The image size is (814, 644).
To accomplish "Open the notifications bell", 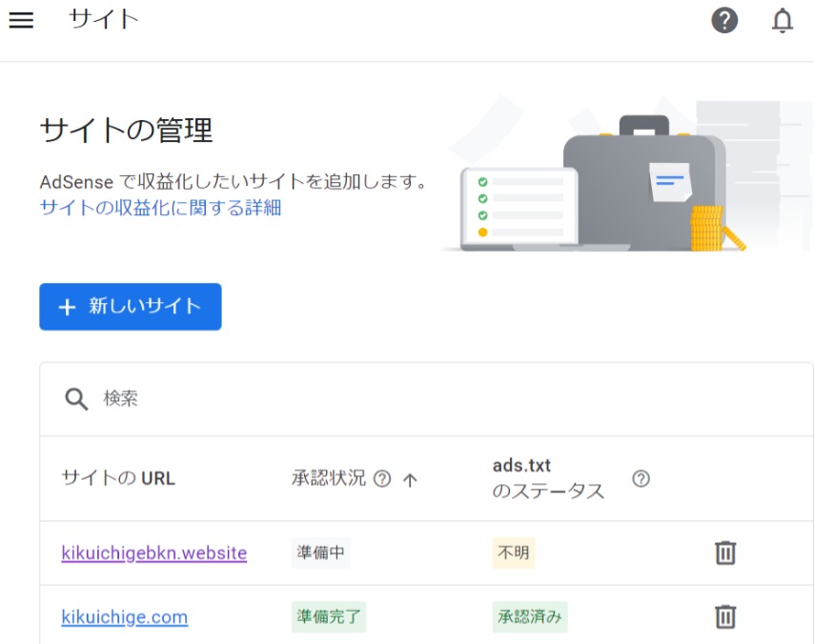I will 782,20.
